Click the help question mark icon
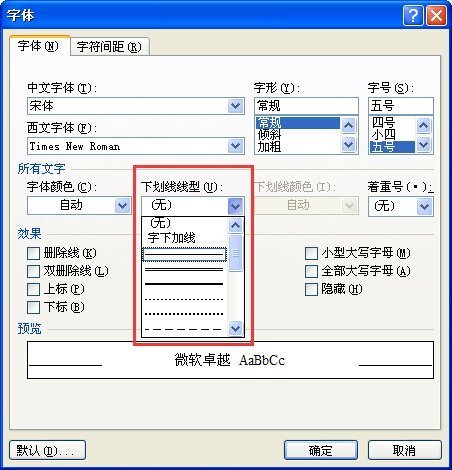452x470 pixels. click(413, 15)
